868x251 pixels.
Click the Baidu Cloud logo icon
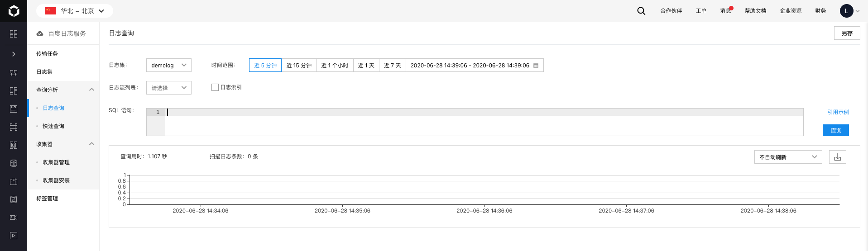[14, 11]
